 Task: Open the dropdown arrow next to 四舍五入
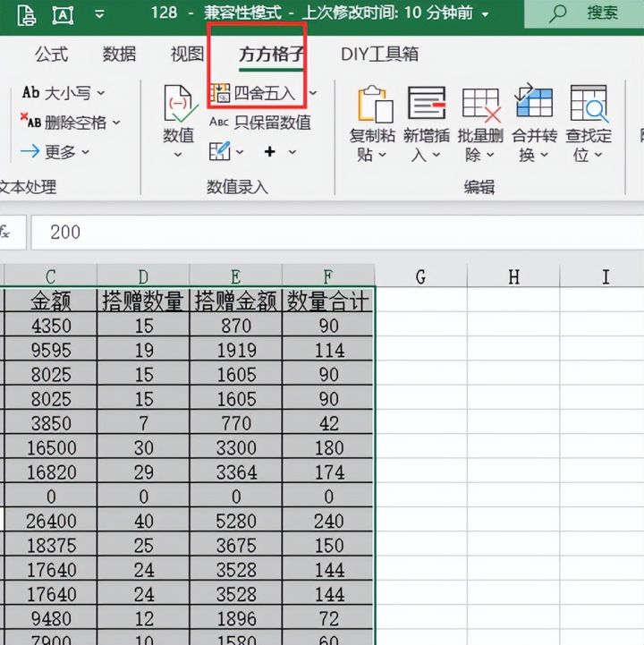(313, 93)
